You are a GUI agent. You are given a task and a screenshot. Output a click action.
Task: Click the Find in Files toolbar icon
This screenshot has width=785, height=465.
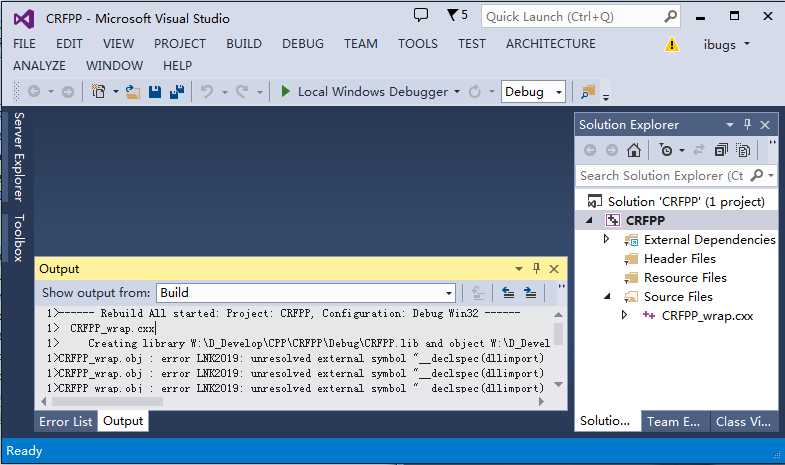587,92
